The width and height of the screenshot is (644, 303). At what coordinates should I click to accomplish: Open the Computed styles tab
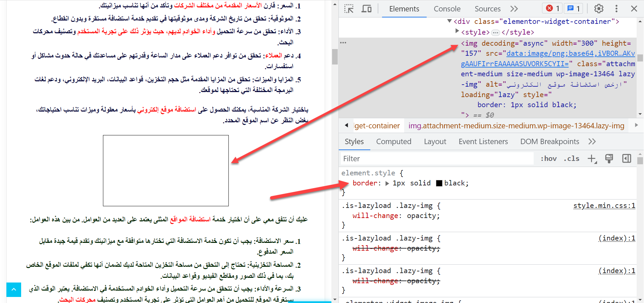pos(393,142)
